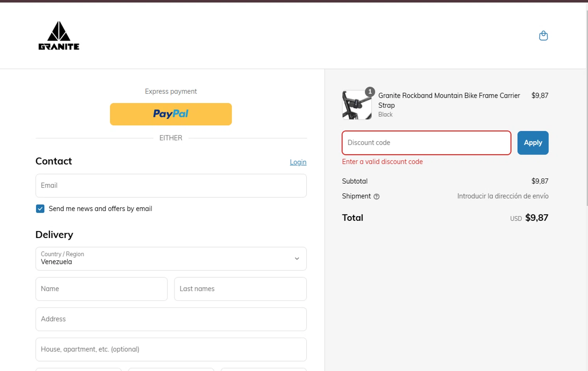
Task: Click the USD currency label
Action: click(x=516, y=219)
